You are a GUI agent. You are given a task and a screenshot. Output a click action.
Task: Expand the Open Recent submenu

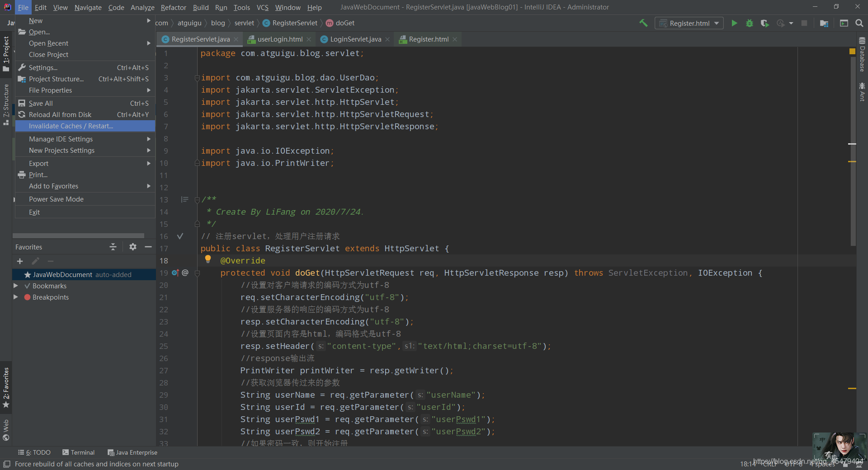coord(85,43)
